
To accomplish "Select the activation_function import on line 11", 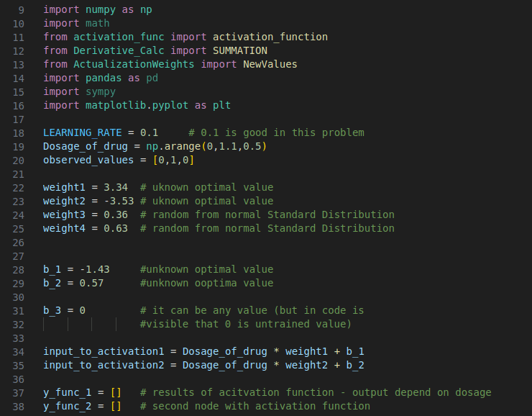I will click(x=270, y=37).
